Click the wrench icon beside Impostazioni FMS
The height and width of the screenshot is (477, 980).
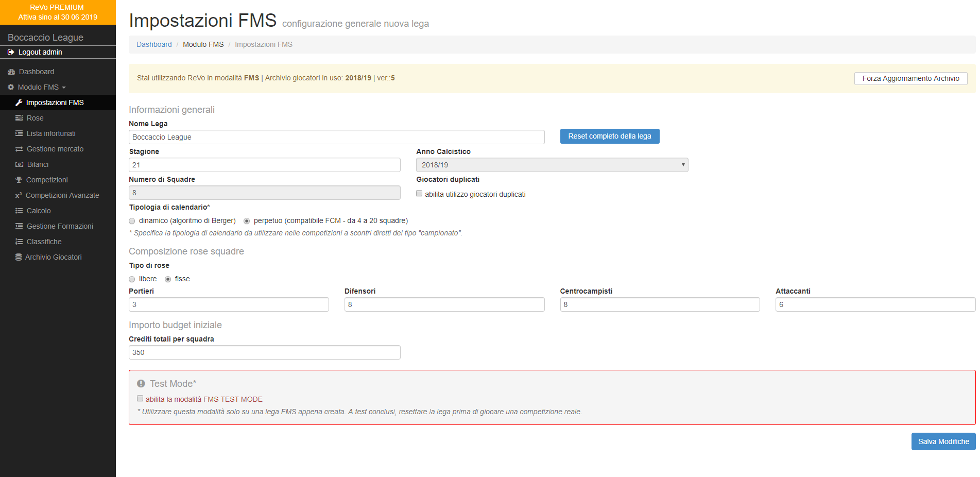click(x=19, y=103)
